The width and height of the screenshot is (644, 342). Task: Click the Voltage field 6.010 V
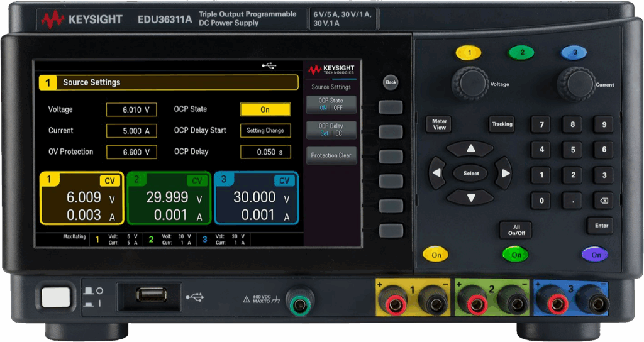pos(131,109)
